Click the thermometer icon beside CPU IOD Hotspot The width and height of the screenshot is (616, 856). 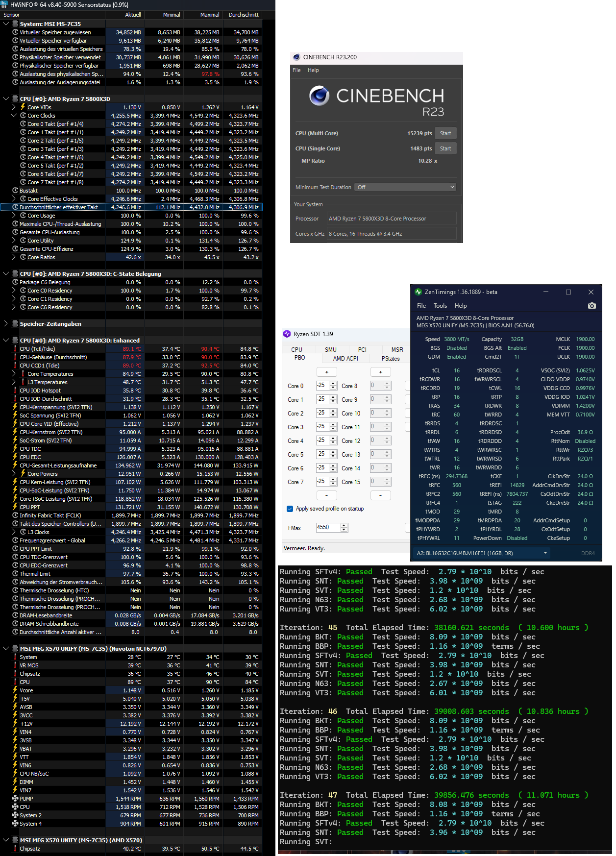(x=15, y=391)
